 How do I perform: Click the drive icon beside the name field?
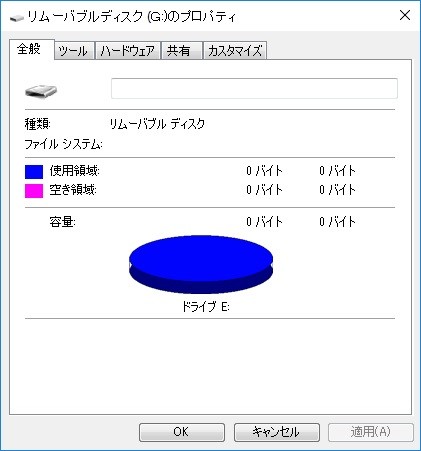click(x=41, y=90)
